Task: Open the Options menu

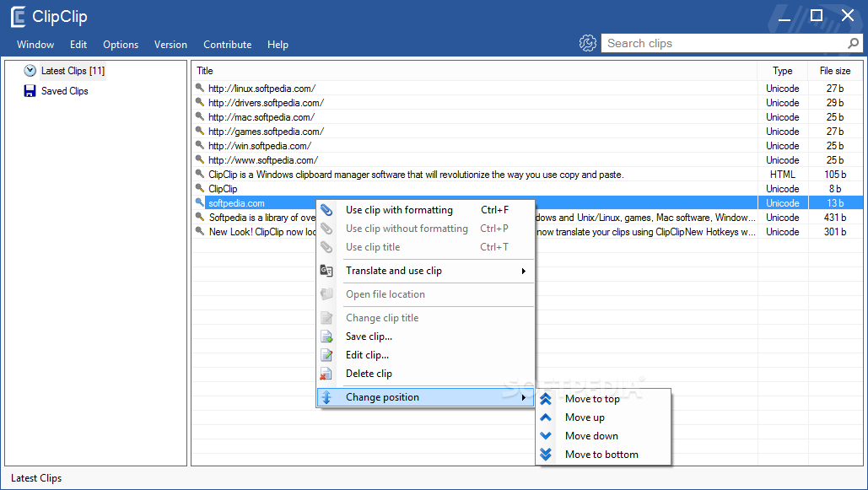Action: (121, 45)
